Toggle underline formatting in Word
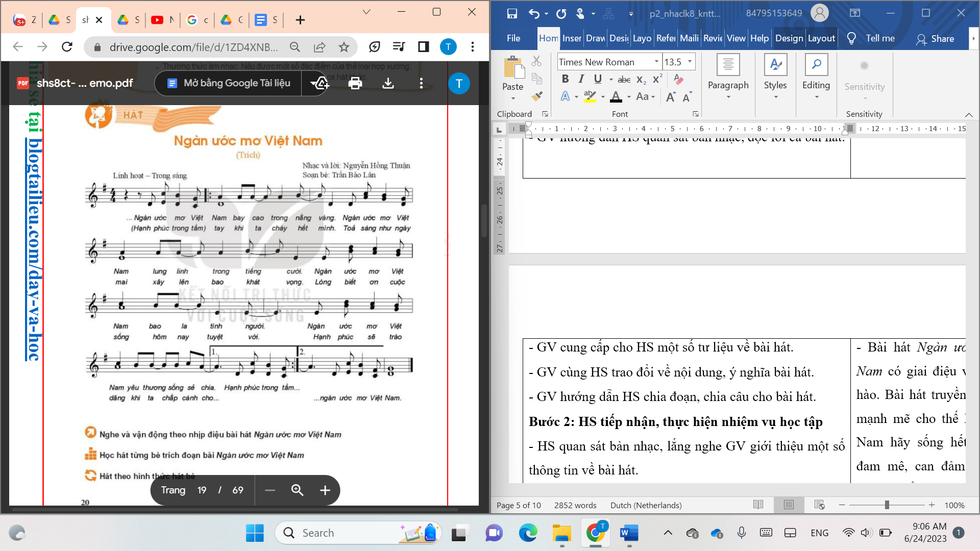This screenshot has height=551, width=980. coord(598,79)
